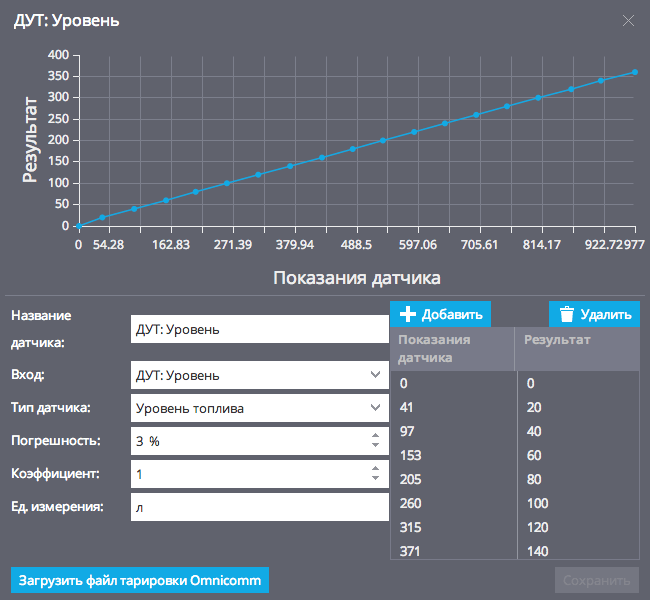This screenshot has height=600, width=650.
Task: Click the Сохранить button
Action: pyautogui.click(x=597, y=580)
